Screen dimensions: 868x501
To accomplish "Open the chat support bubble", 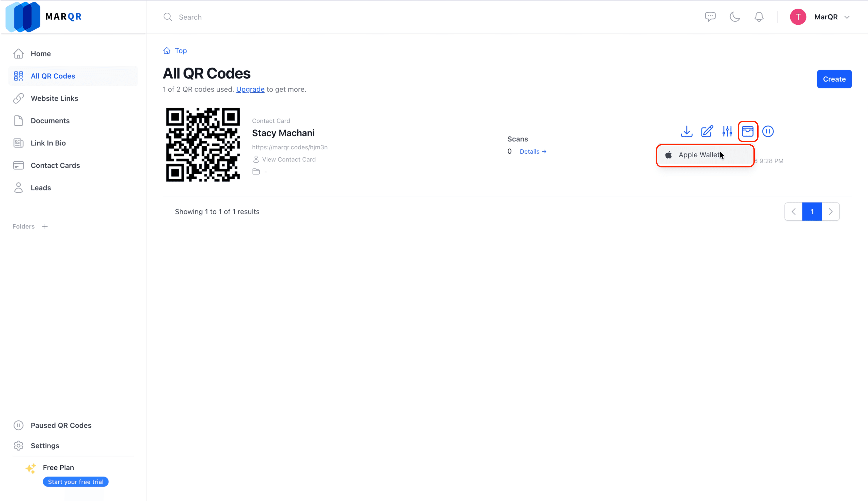I will tap(710, 17).
